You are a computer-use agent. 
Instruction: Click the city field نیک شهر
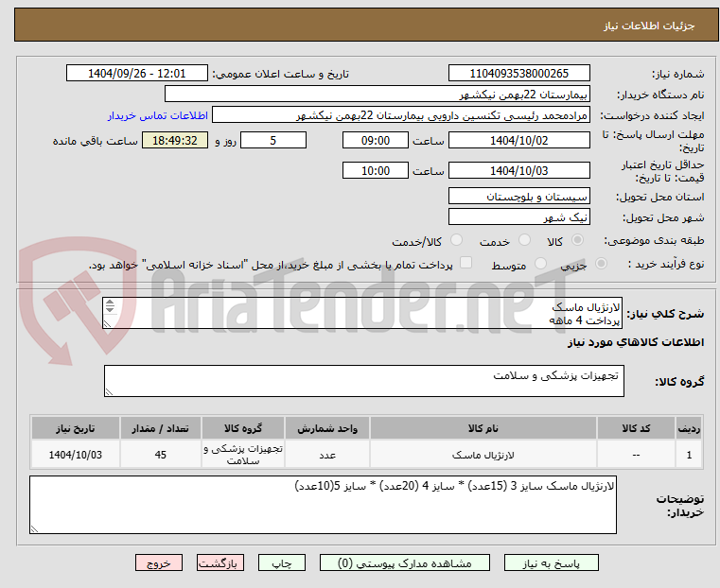[518, 216]
